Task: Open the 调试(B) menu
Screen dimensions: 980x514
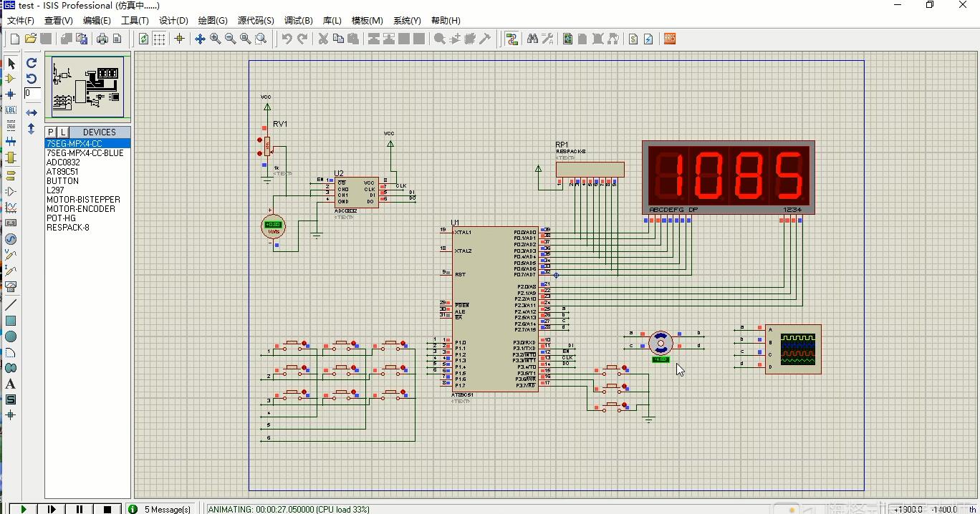Action: (x=298, y=21)
